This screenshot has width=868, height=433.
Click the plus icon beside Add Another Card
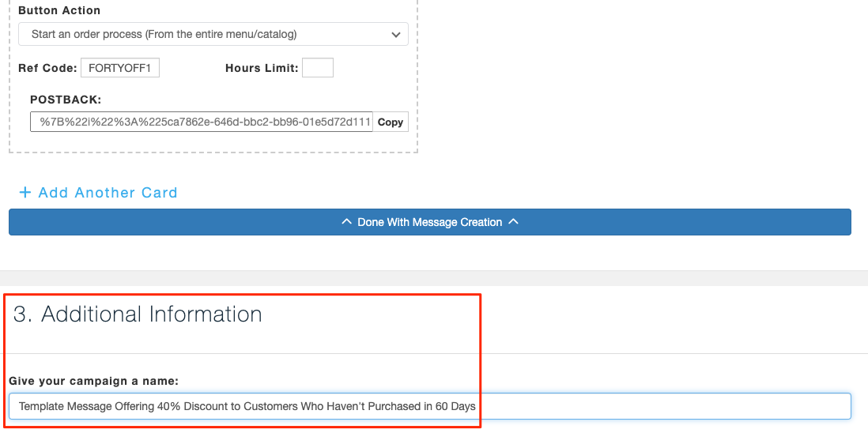25,193
